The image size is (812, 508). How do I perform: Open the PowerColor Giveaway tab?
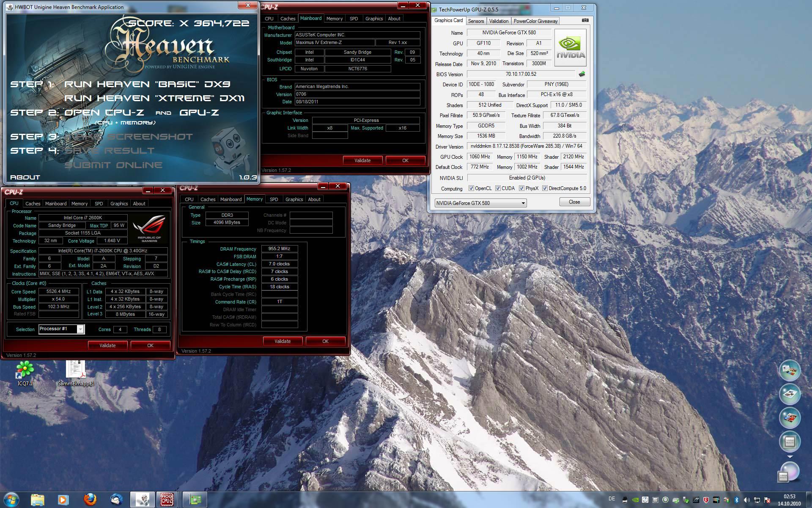[x=535, y=21]
